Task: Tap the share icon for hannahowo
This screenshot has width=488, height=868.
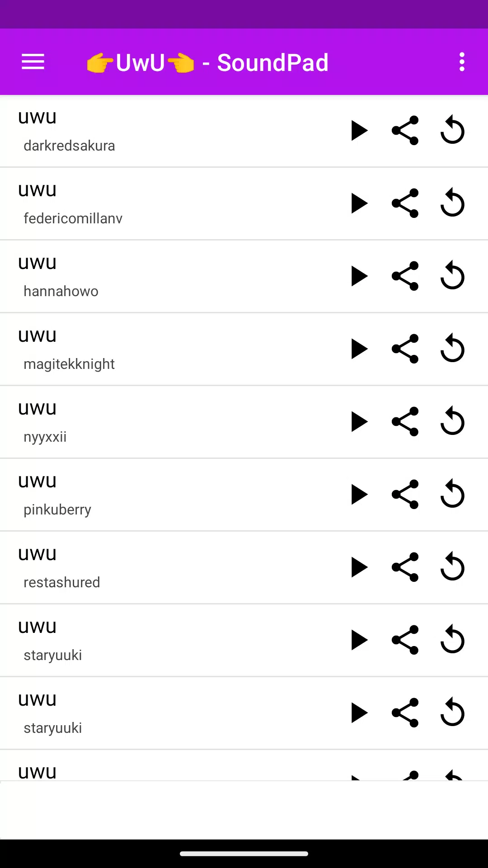Action: pos(405,276)
